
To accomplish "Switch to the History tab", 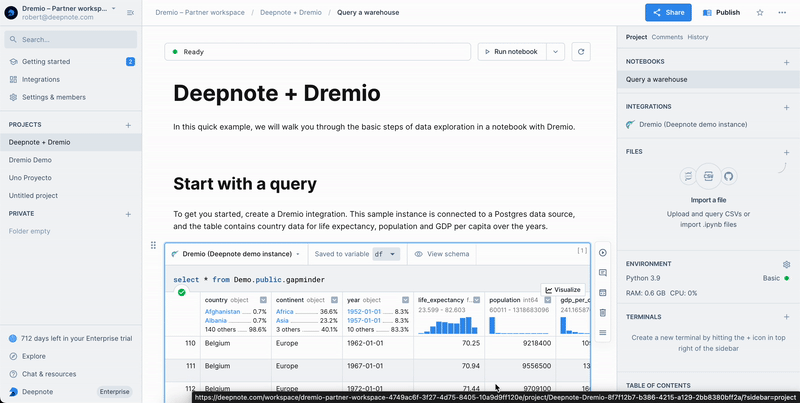I will point(698,37).
